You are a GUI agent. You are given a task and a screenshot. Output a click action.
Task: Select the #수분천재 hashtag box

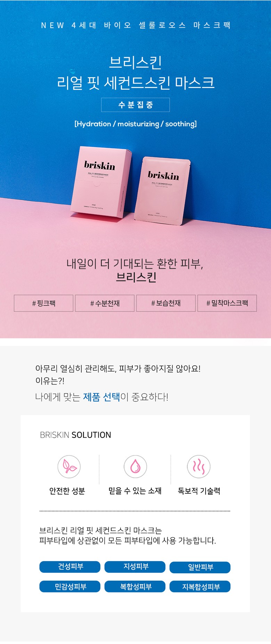(x=105, y=303)
